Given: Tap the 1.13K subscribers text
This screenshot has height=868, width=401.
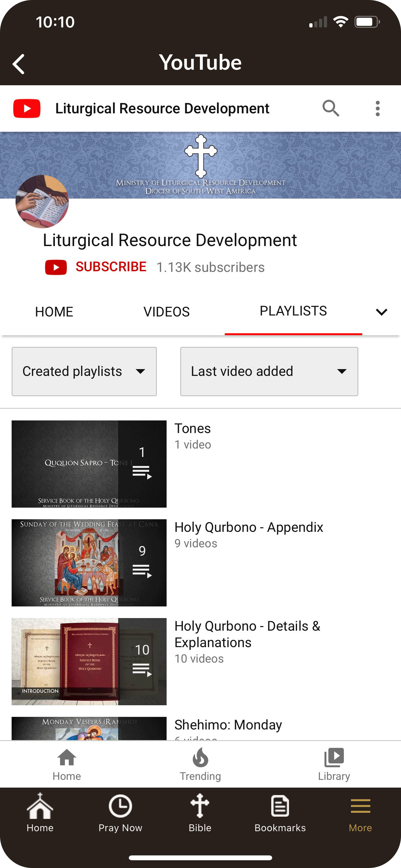Looking at the screenshot, I should tap(211, 267).
